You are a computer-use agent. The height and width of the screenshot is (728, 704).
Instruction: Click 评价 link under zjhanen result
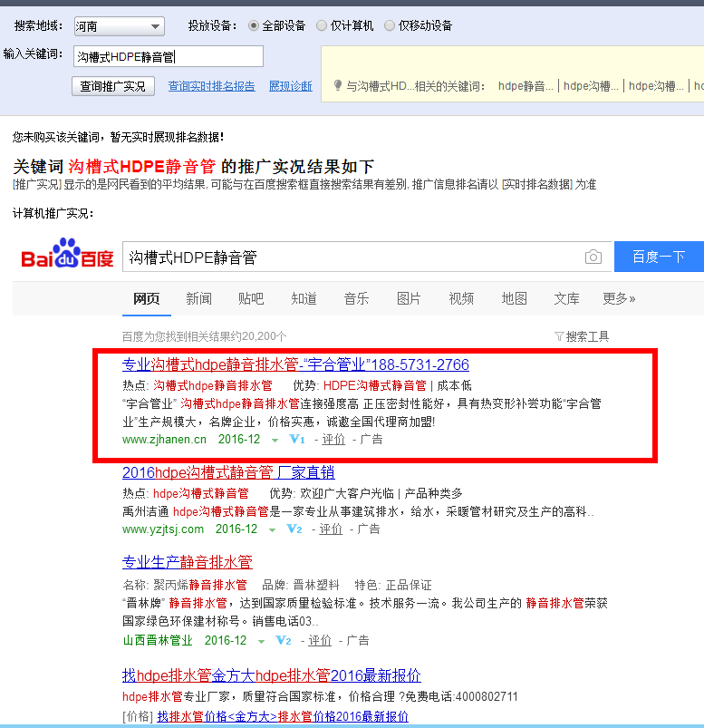pyautogui.click(x=333, y=439)
